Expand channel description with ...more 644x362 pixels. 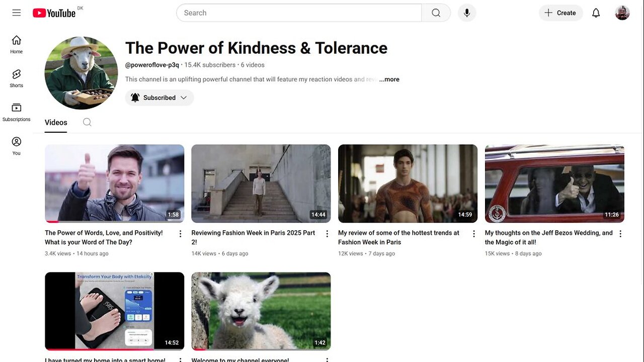[389, 79]
